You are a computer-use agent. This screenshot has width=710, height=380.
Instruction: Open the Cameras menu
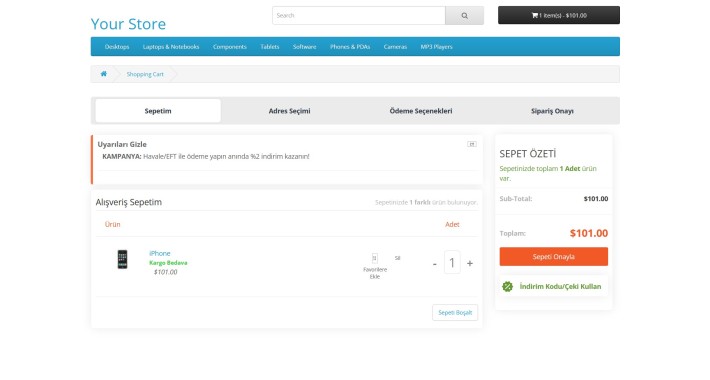click(x=395, y=47)
